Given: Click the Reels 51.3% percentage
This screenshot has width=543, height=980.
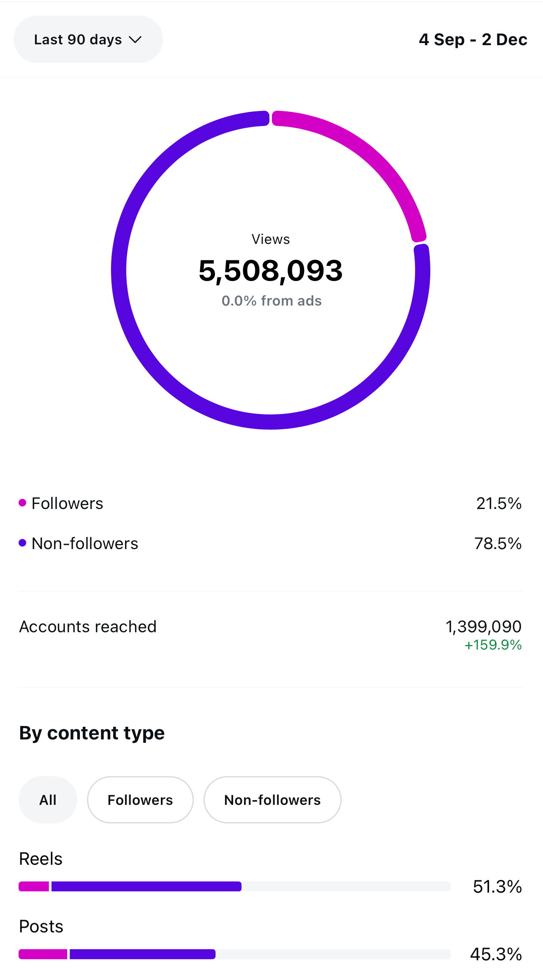Looking at the screenshot, I should (x=497, y=887).
